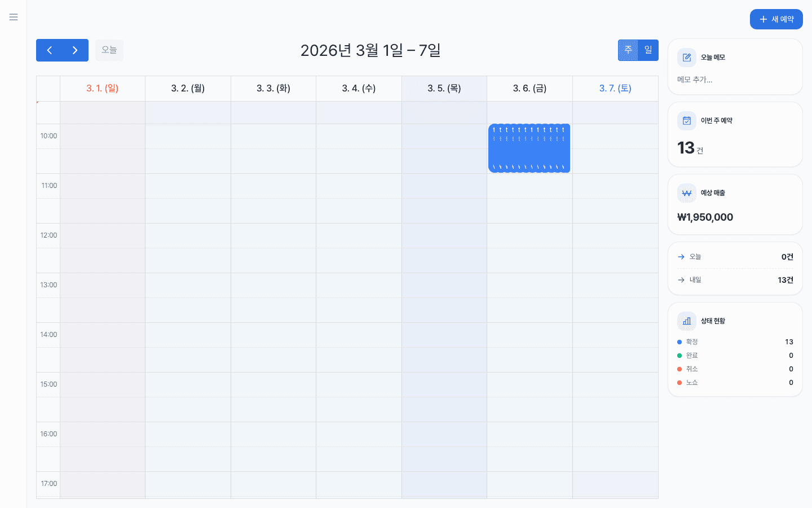Click the blue 확정 status dot
The width and height of the screenshot is (812, 508).
click(679, 342)
